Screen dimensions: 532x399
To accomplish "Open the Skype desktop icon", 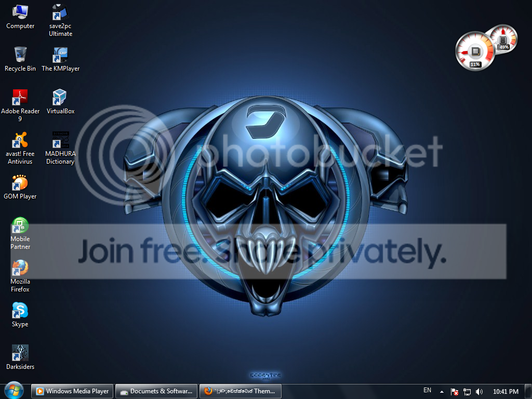I will (x=20, y=315).
